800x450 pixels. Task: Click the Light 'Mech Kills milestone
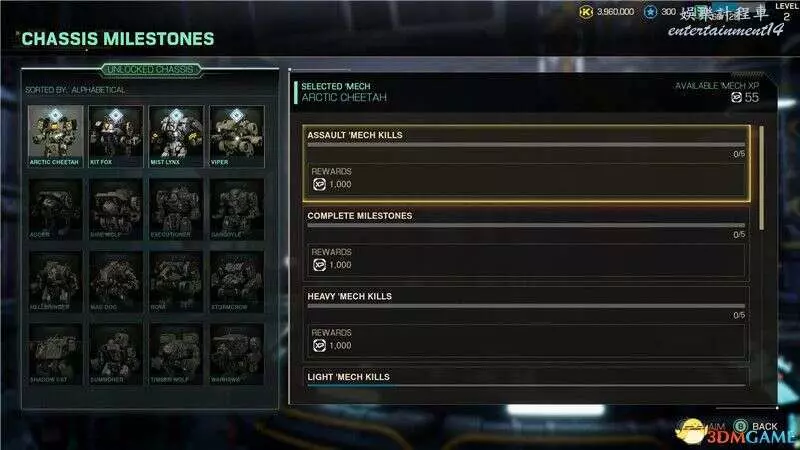click(x=527, y=379)
